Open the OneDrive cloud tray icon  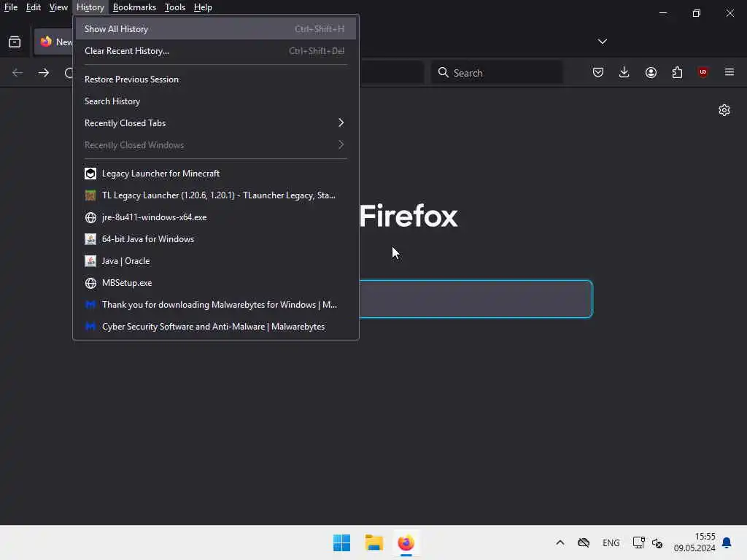pyautogui.click(x=584, y=542)
